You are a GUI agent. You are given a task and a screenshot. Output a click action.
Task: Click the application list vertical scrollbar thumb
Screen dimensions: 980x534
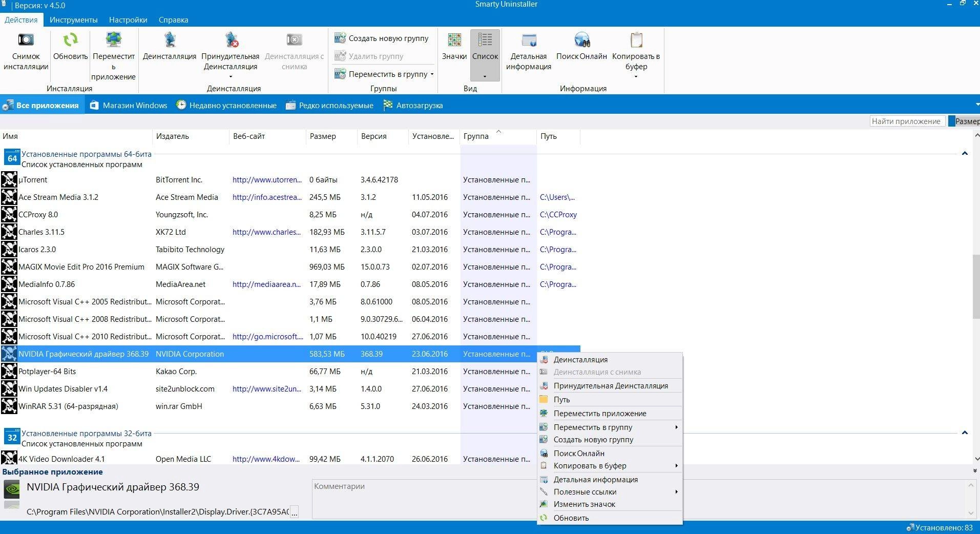point(975,286)
